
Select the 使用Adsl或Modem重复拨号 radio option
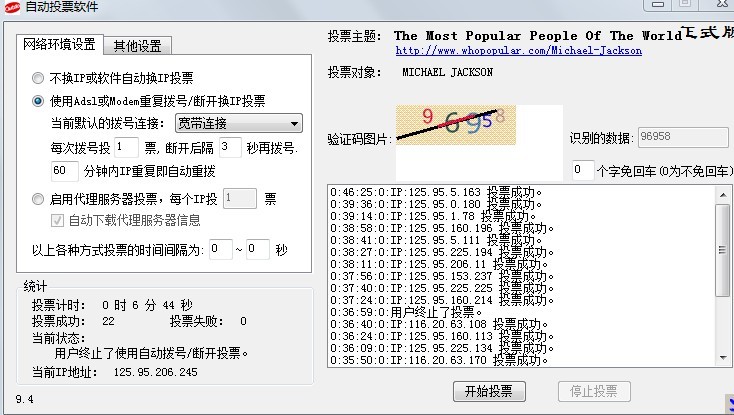coord(38,101)
